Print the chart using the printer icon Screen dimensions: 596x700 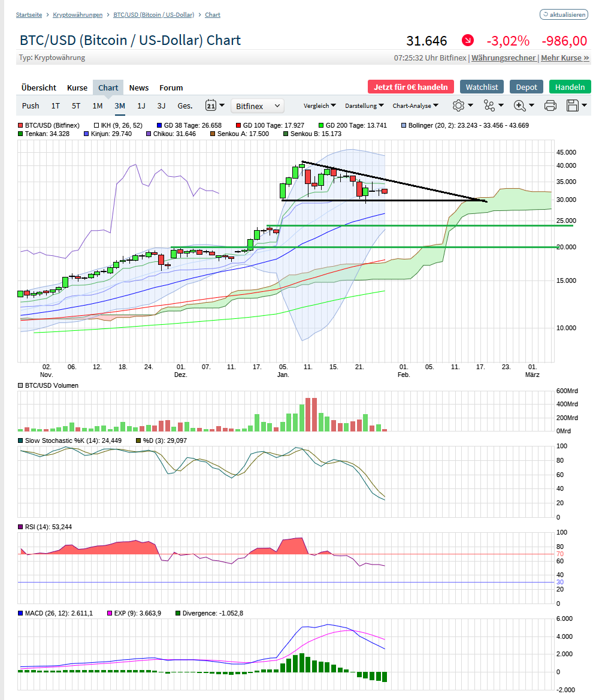[549, 105]
